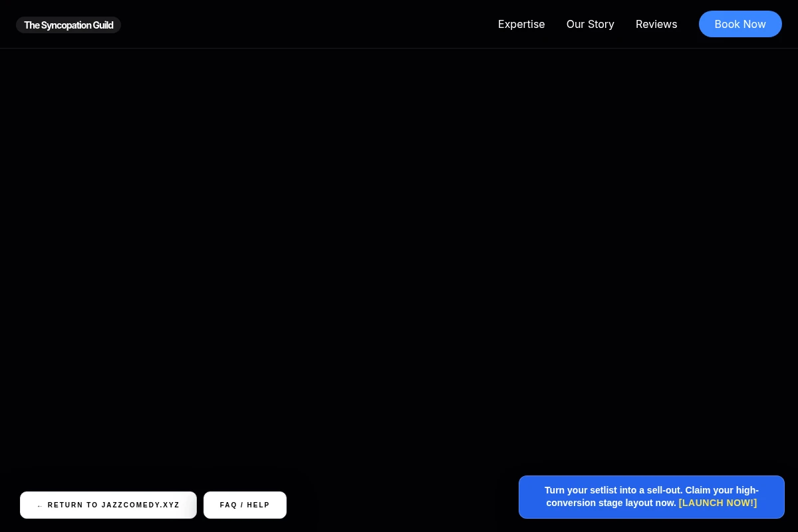Open The Syncopation Guild logo badge
The height and width of the screenshot is (532, 798).
coord(68,25)
